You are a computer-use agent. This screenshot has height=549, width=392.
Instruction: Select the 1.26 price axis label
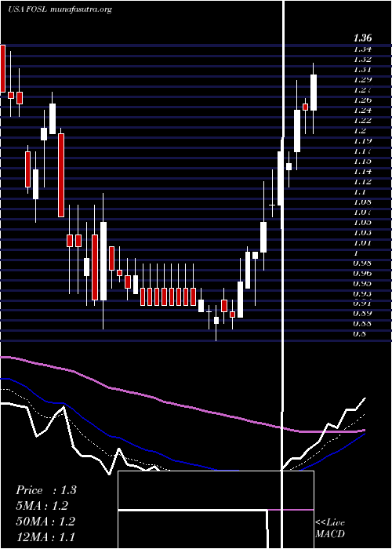pos(363,100)
